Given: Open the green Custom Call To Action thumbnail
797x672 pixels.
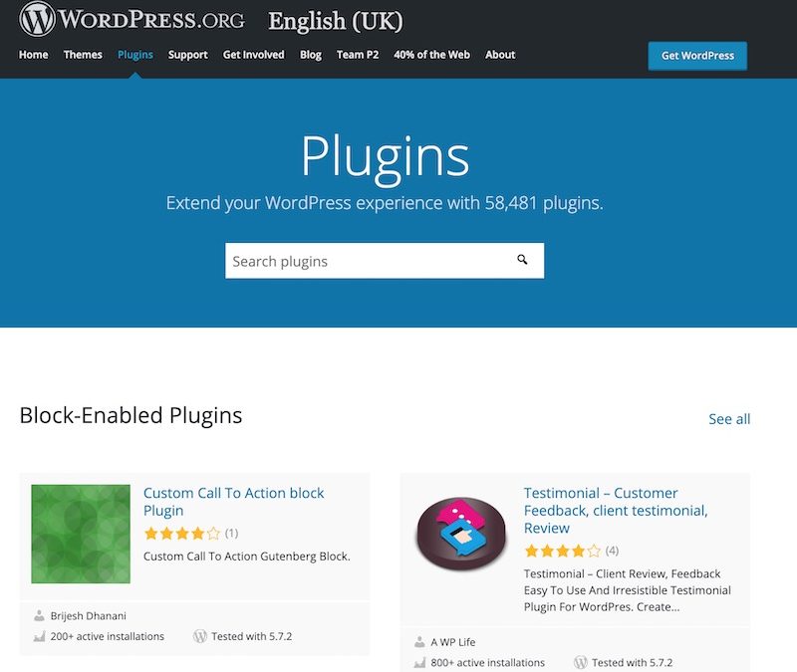Looking at the screenshot, I should click(81, 534).
